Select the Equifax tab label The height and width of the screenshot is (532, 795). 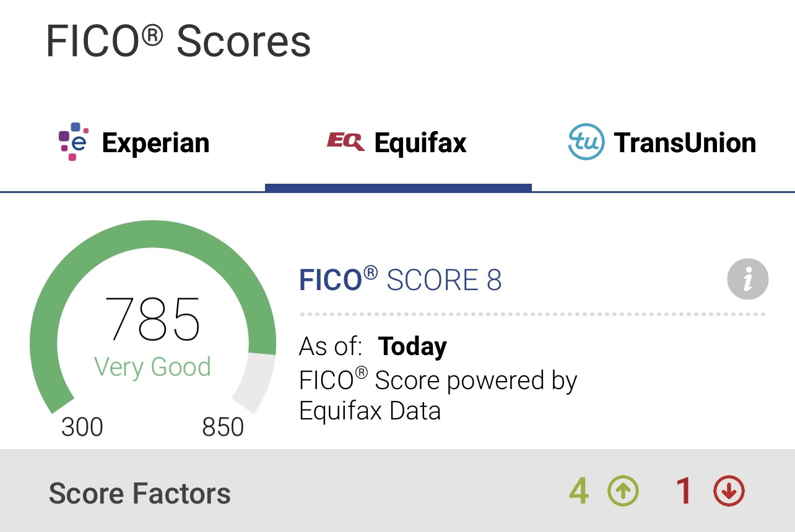point(420,143)
